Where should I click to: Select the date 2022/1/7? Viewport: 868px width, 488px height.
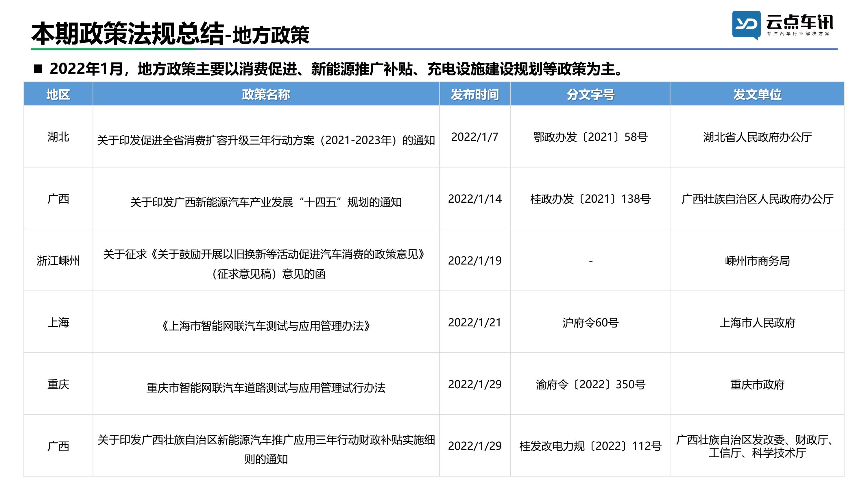tap(475, 137)
